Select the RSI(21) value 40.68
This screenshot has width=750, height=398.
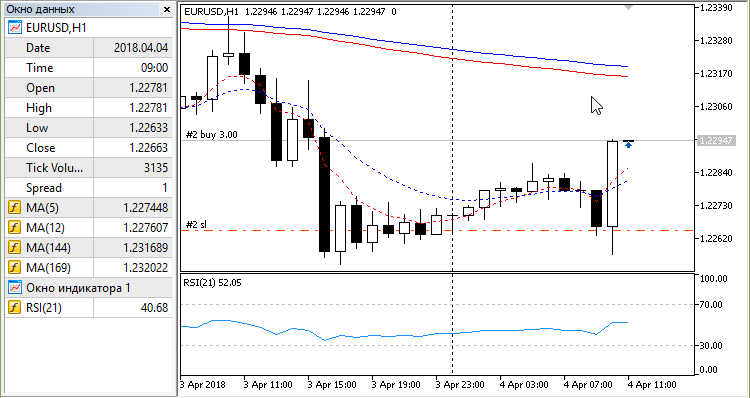(x=154, y=308)
